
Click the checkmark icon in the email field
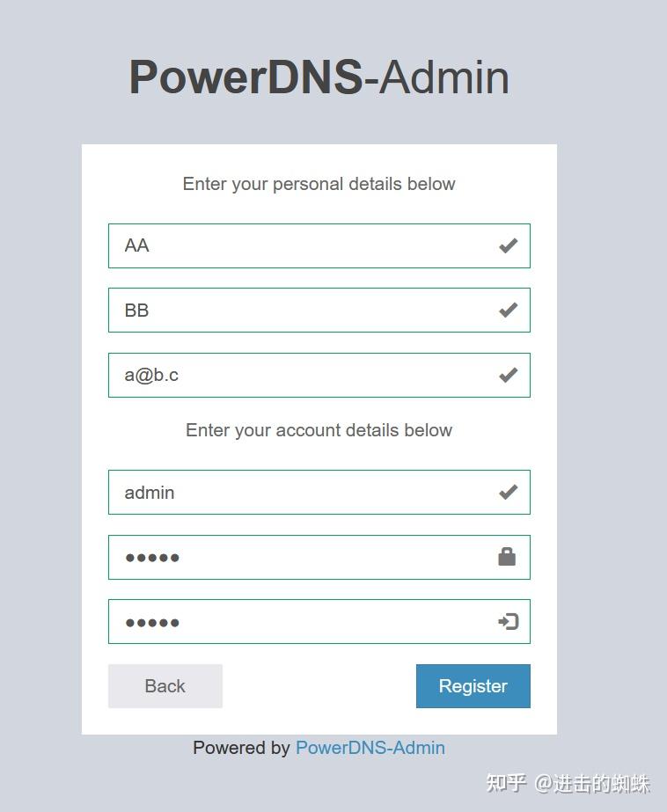coord(508,375)
